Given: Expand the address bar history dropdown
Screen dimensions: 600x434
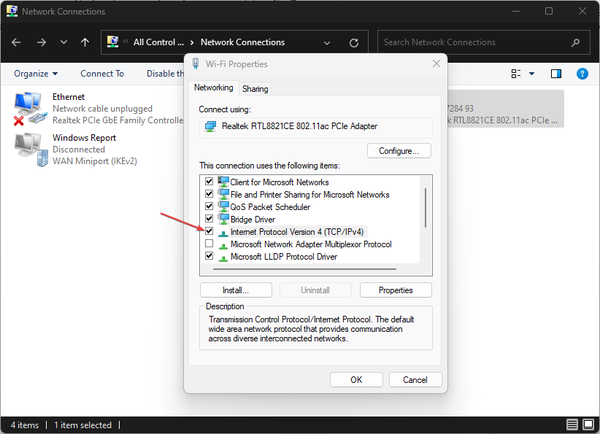Looking at the screenshot, I should point(327,43).
